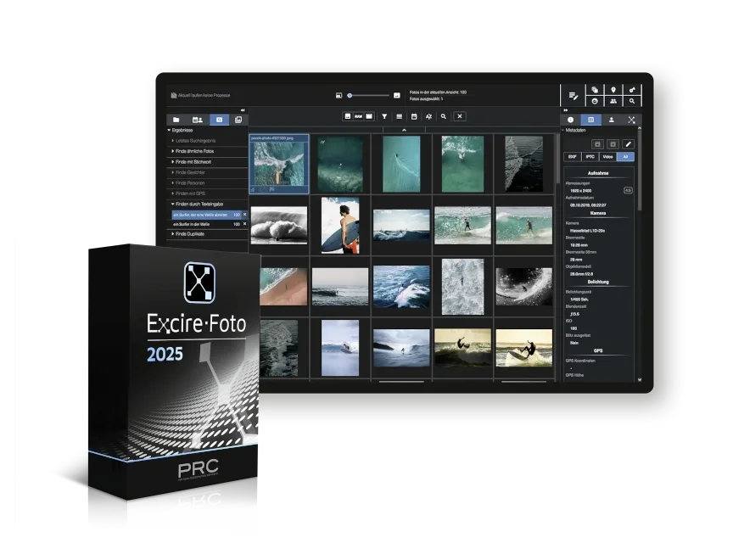733x560 pixels.
Task: Change the grid layout via the view icon
Action: click(x=400, y=116)
